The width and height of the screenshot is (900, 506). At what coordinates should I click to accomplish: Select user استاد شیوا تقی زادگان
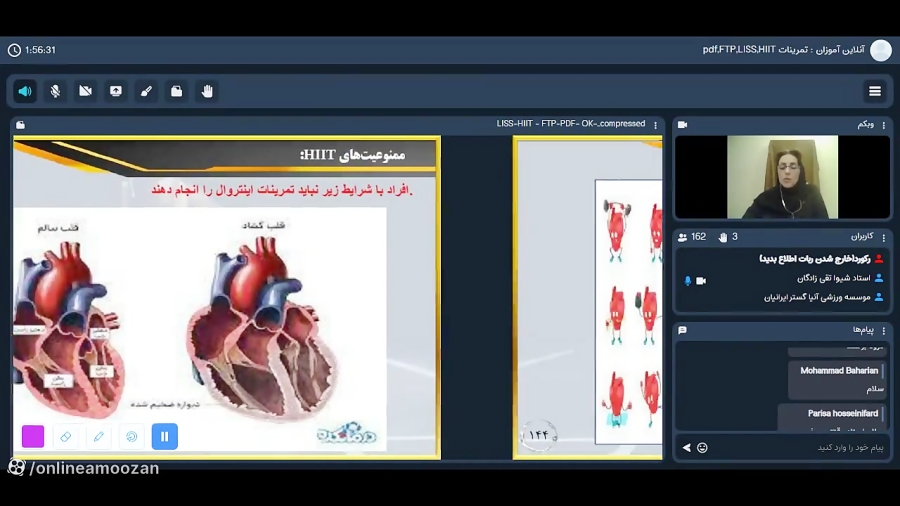833,278
